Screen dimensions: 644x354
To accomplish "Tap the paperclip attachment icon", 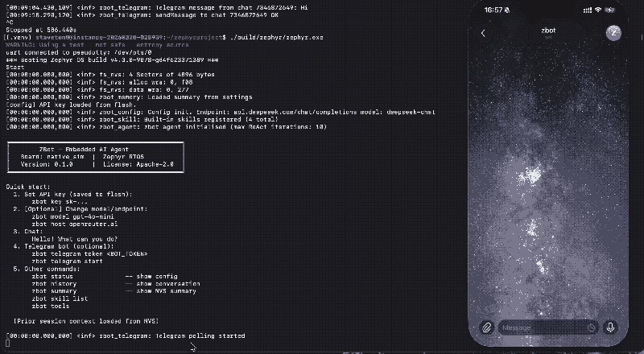I will click(487, 327).
